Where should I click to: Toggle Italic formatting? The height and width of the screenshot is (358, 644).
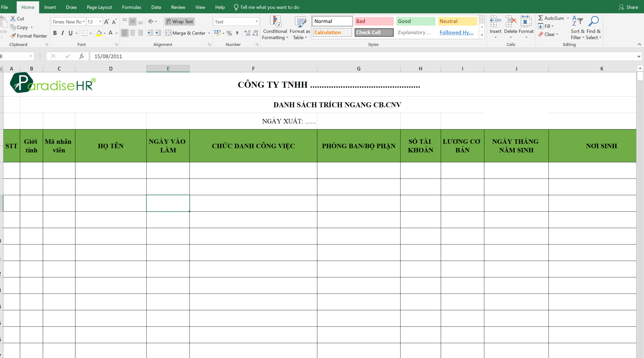click(63, 33)
